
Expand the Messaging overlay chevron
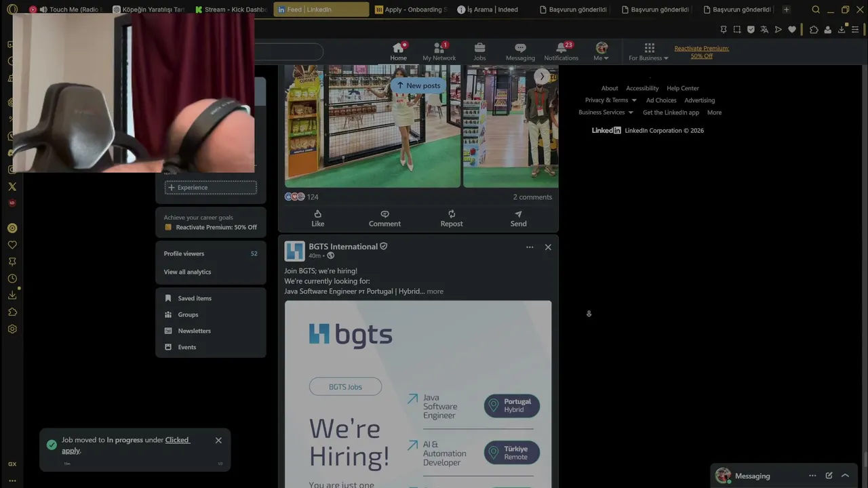(x=845, y=476)
